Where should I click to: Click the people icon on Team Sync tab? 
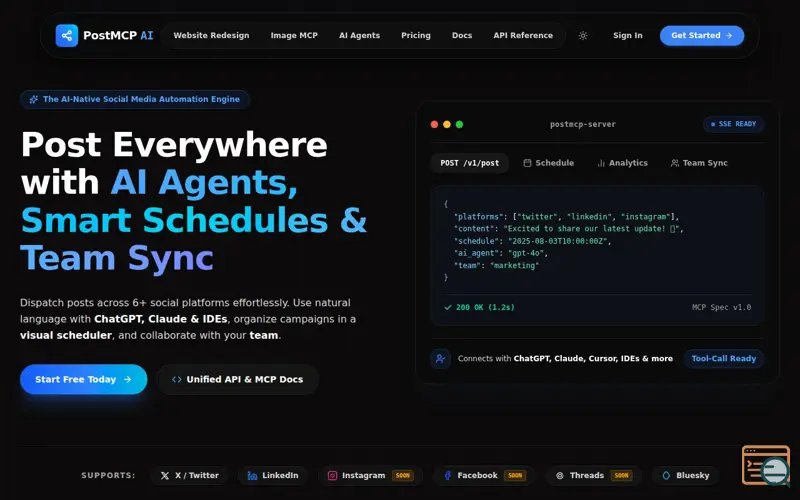(x=674, y=163)
